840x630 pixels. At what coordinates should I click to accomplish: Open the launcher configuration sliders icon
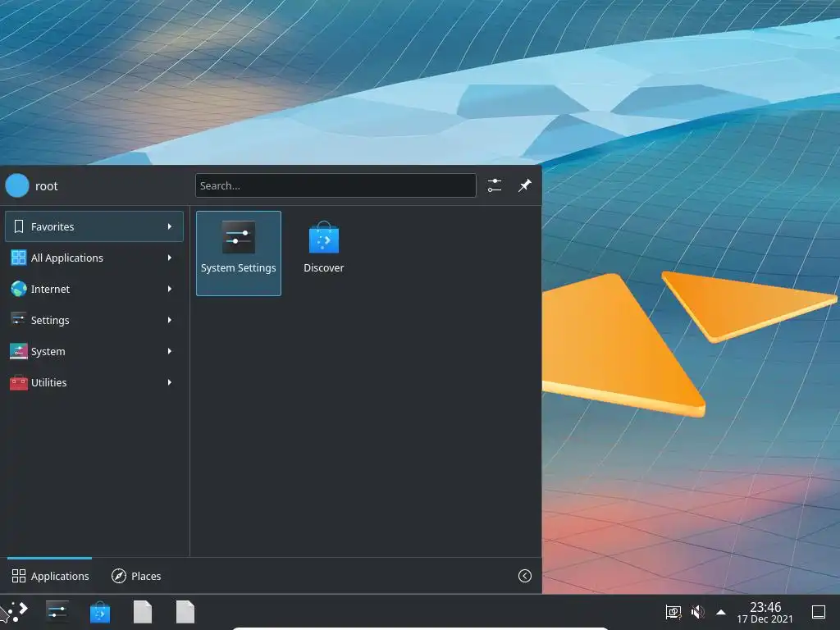pos(495,185)
